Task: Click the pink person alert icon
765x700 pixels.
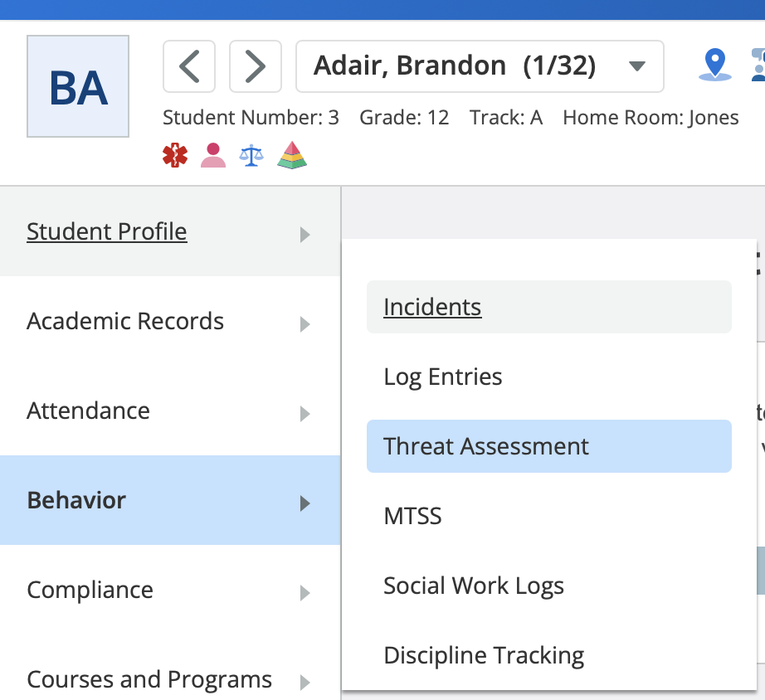Action: coord(213,155)
